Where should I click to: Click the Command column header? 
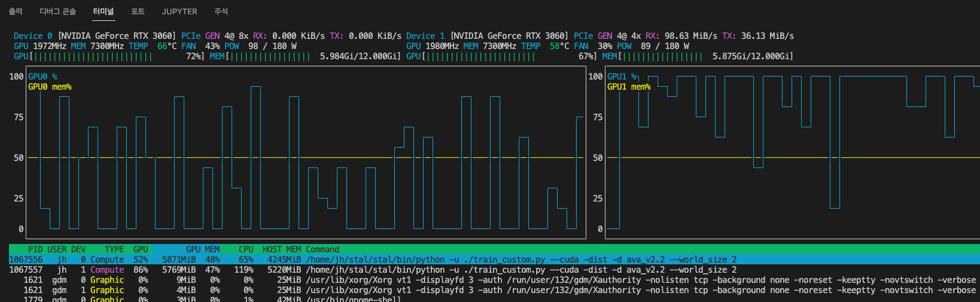[322, 249]
